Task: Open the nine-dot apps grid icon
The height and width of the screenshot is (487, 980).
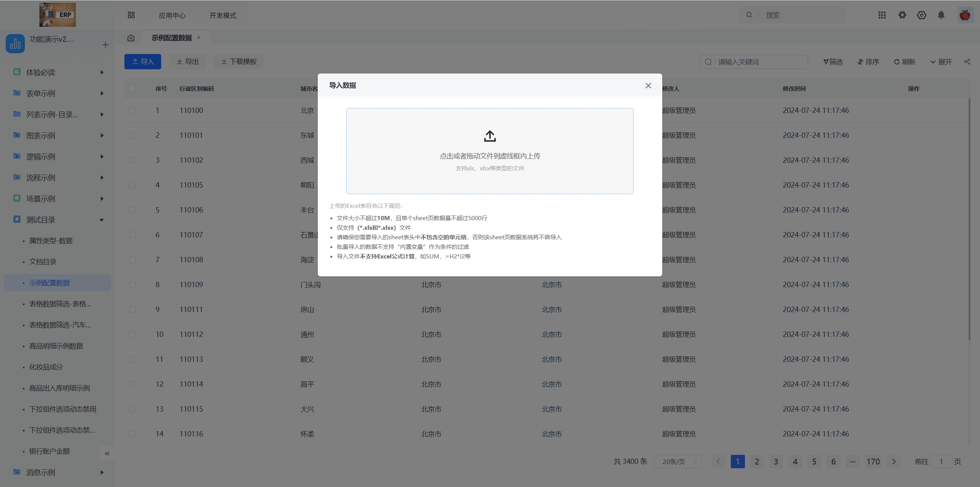Action: [x=882, y=15]
